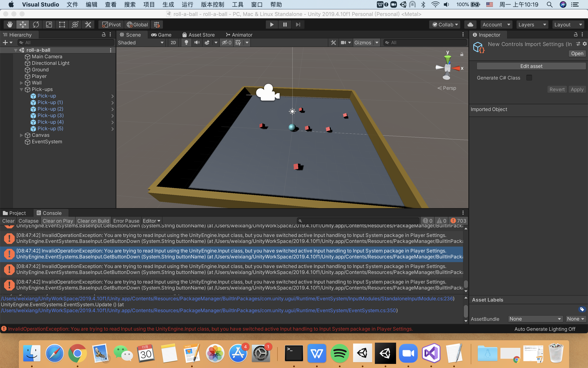The image size is (588, 368).
Task: Open custom editor tools
Action: (x=88, y=25)
